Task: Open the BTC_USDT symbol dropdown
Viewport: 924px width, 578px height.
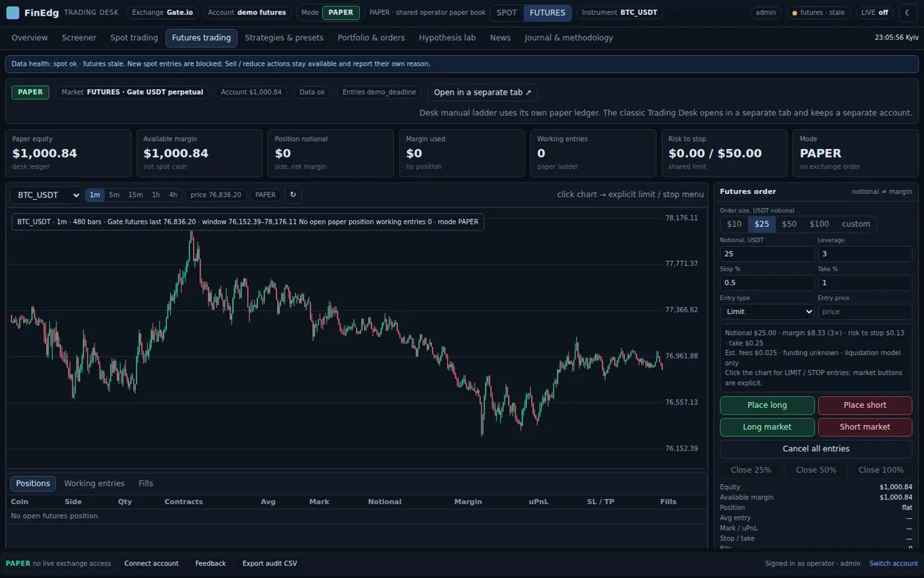Action: tap(45, 195)
